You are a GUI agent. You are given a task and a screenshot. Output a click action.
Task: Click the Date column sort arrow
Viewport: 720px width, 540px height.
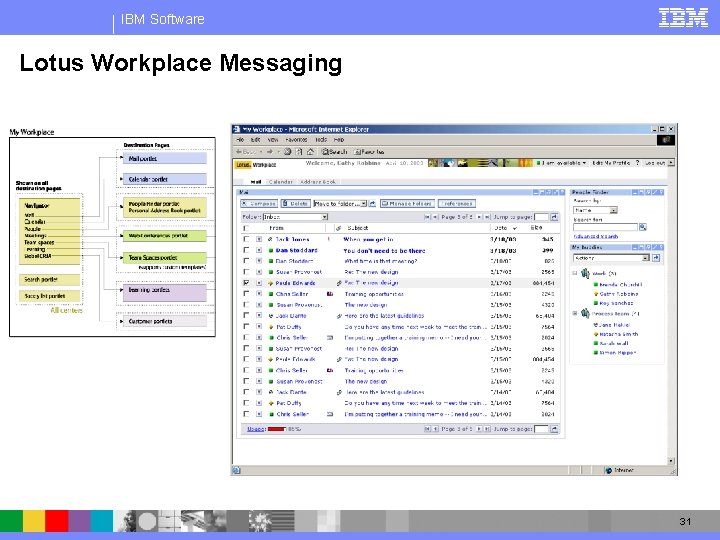click(x=514, y=228)
